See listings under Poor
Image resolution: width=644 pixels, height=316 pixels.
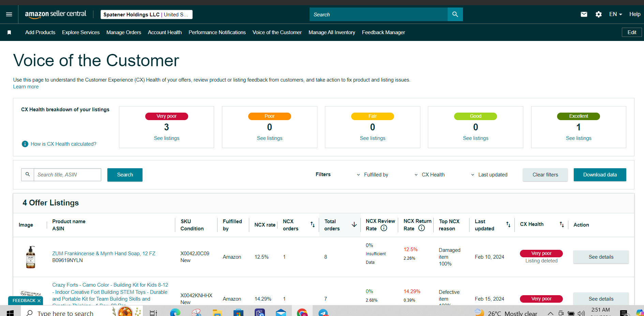tap(270, 138)
